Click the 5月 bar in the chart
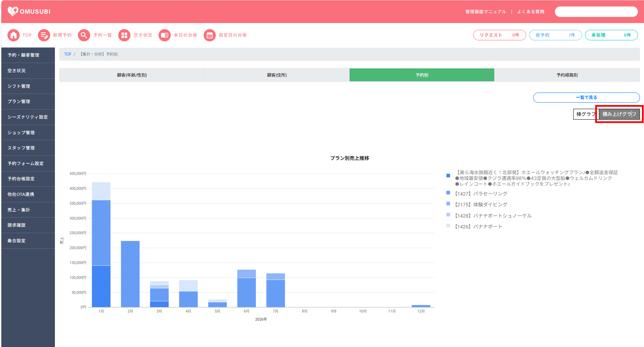 217,303
